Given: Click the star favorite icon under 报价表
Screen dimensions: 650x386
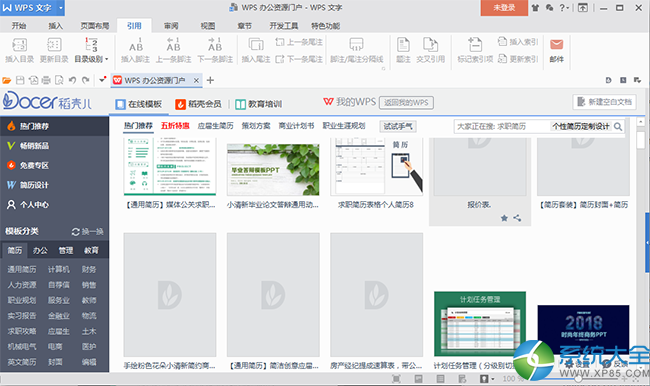Looking at the screenshot, I should tap(504, 218).
